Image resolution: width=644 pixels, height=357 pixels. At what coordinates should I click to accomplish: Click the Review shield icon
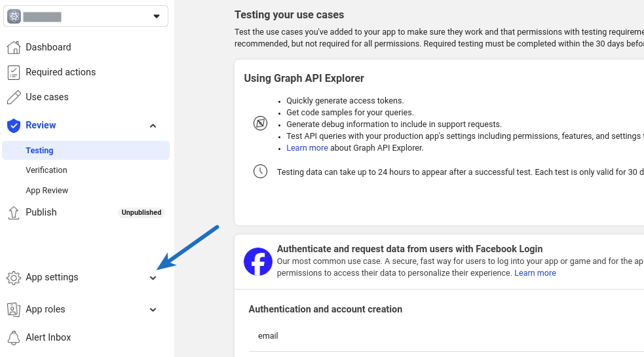point(14,125)
